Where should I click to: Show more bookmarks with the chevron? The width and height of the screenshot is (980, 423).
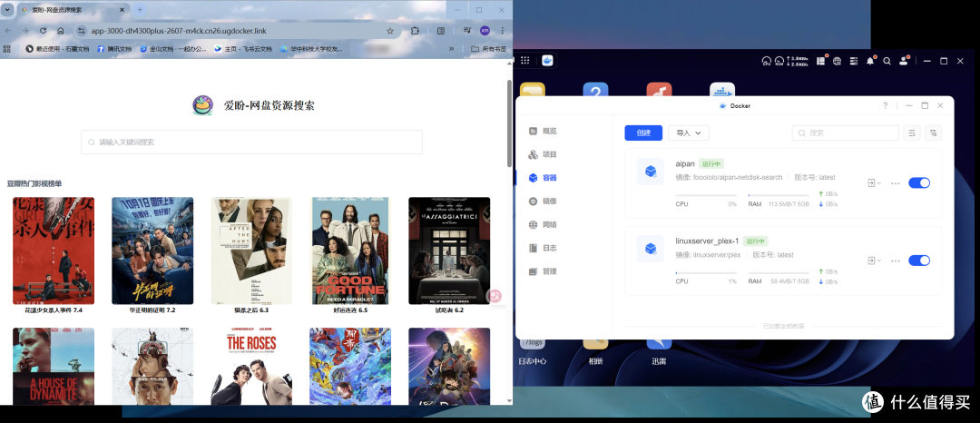451,49
